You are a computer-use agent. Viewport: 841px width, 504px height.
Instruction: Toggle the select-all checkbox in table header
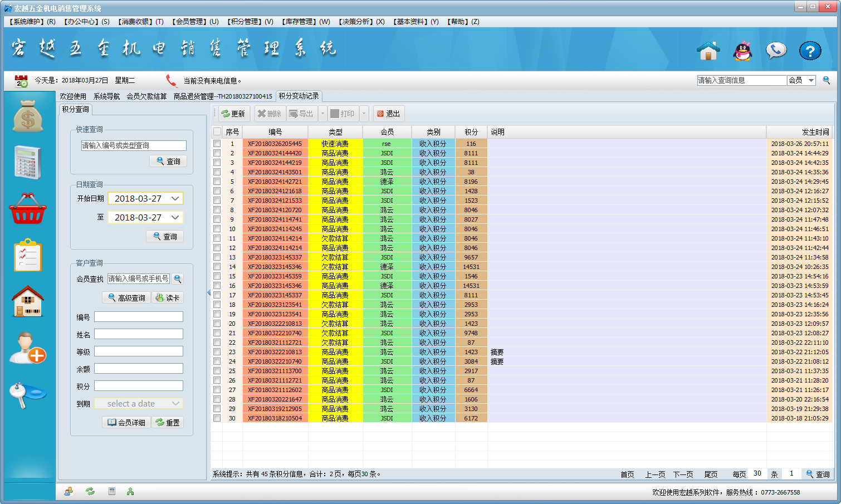tap(217, 132)
